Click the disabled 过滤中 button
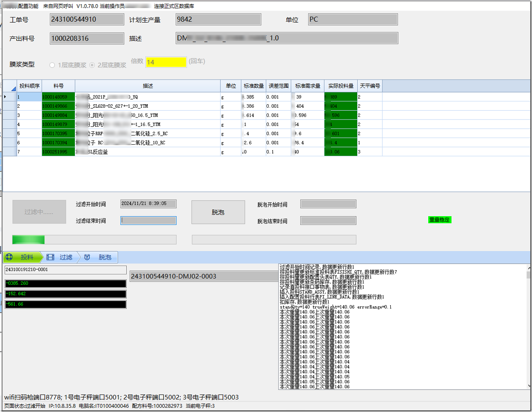Viewport: 532px width, 412px height. pos(39,212)
